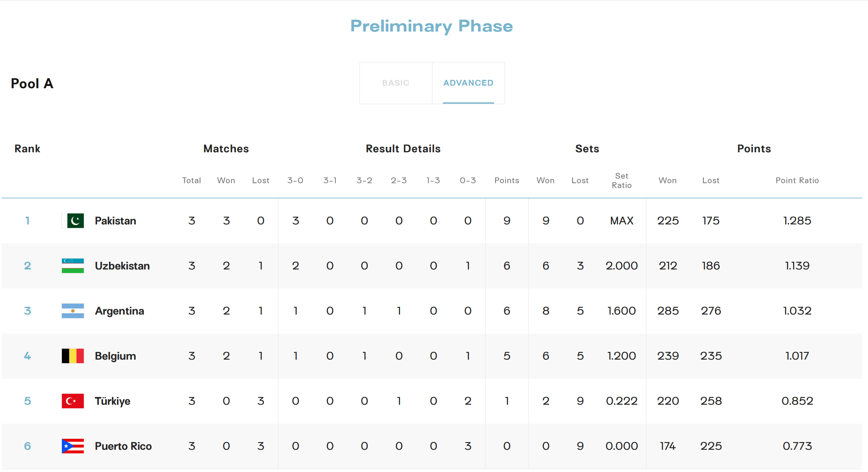Open the Puerto Rico team name
Viewport: 868px width, 472px height.
click(123, 446)
